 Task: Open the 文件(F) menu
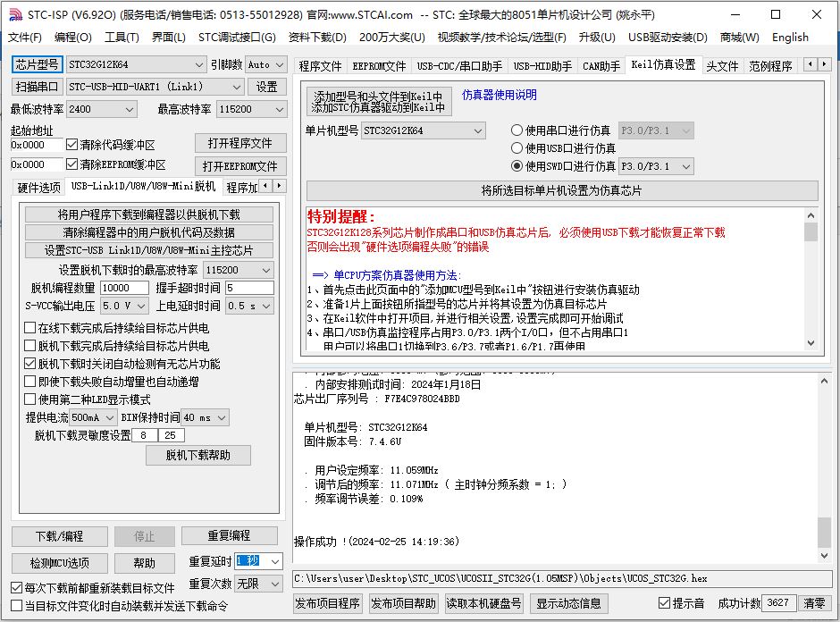tap(25, 38)
